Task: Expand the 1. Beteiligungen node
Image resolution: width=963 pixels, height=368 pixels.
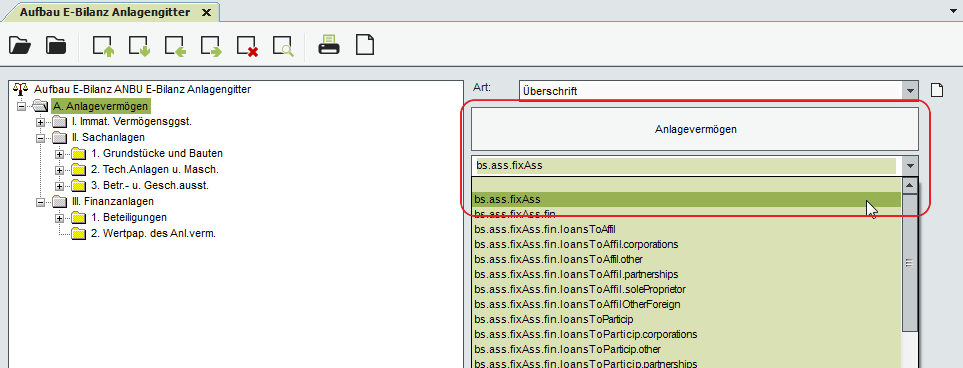Action: (x=60, y=217)
